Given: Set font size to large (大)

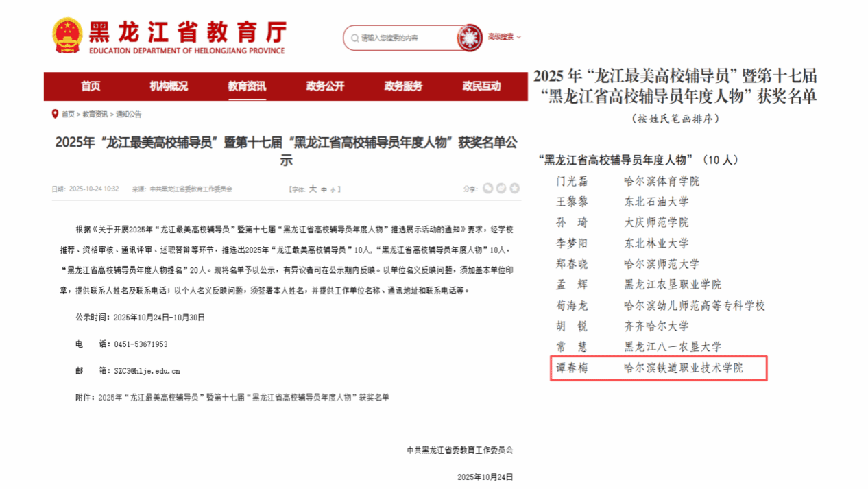Looking at the screenshot, I should pos(313,189).
